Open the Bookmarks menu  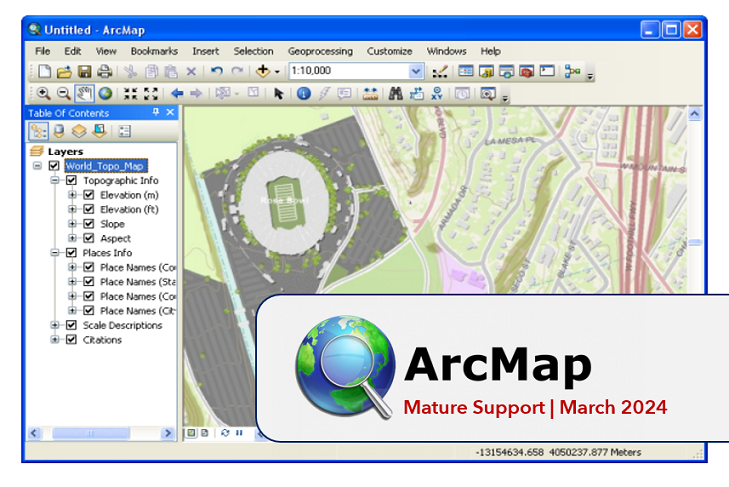click(154, 51)
